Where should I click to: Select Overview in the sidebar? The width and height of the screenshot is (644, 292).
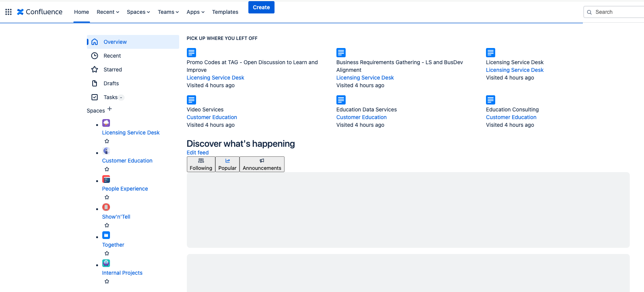133,42
